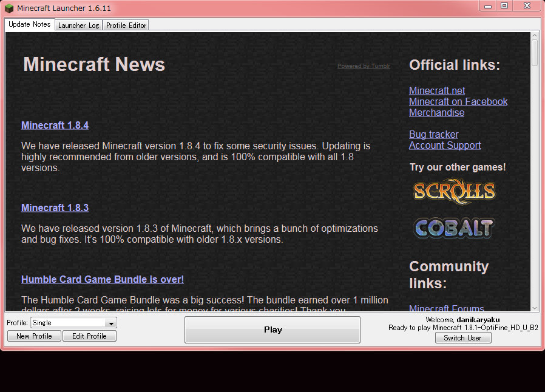Open the Minecraft 1.8.3 news link
The image size is (545, 392).
click(55, 208)
